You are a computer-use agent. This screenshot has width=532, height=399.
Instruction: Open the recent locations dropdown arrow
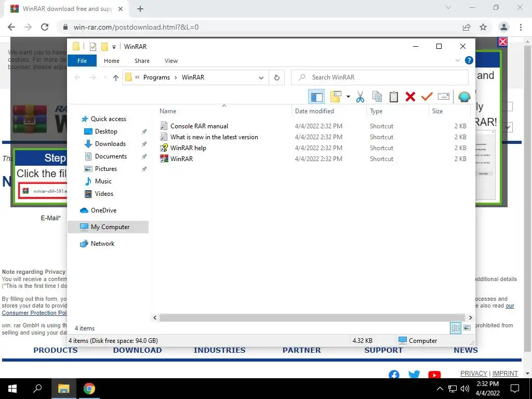105,78
